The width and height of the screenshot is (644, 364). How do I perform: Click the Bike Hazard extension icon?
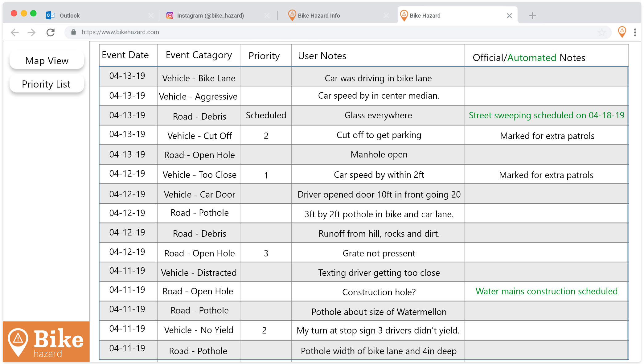pyautogui.click(x=622, y=32)
